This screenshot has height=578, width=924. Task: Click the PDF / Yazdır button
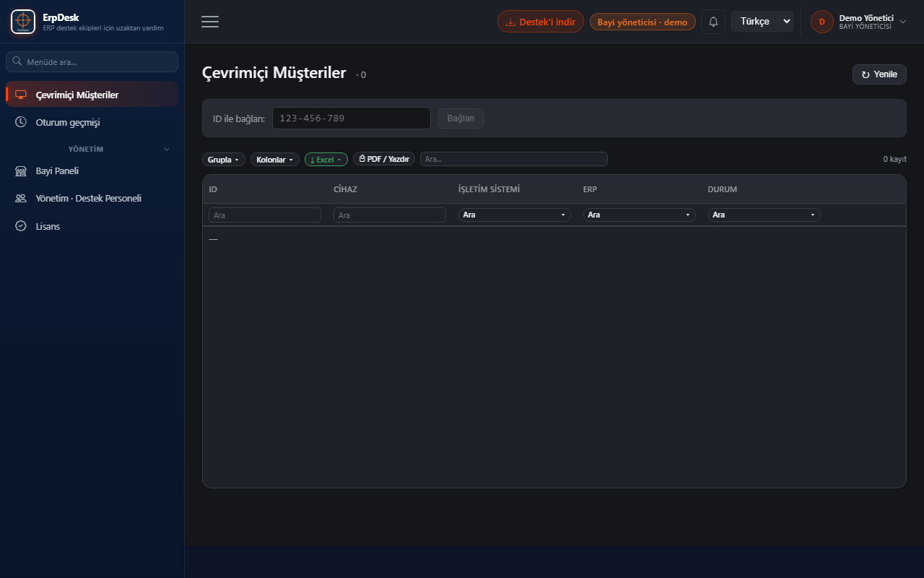pos(384,159)
